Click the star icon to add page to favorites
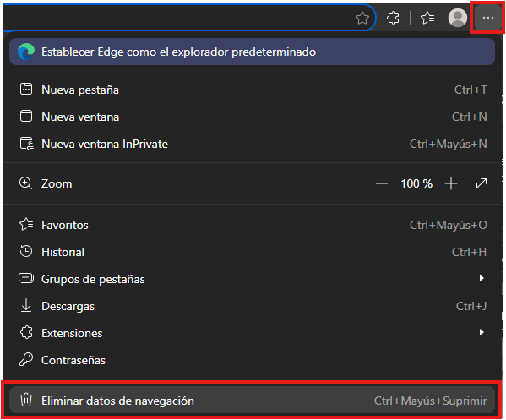The height and width of the screenshot is (420, 506). tap(362, 18)
